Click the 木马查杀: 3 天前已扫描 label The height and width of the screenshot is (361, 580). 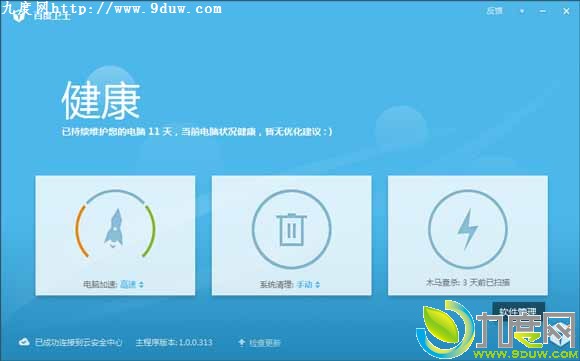coord(468,283)
